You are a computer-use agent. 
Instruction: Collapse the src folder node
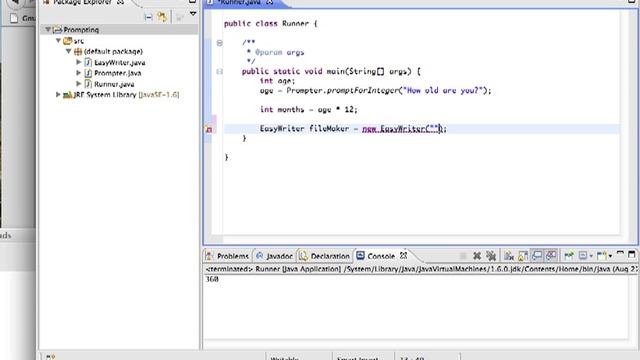[58, 40]
